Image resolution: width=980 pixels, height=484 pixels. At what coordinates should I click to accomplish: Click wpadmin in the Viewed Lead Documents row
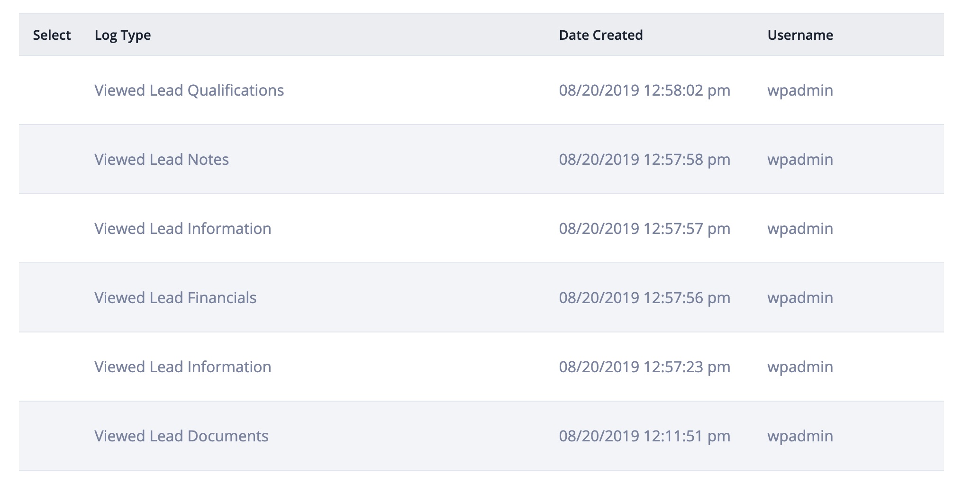(x=800, y=436)
